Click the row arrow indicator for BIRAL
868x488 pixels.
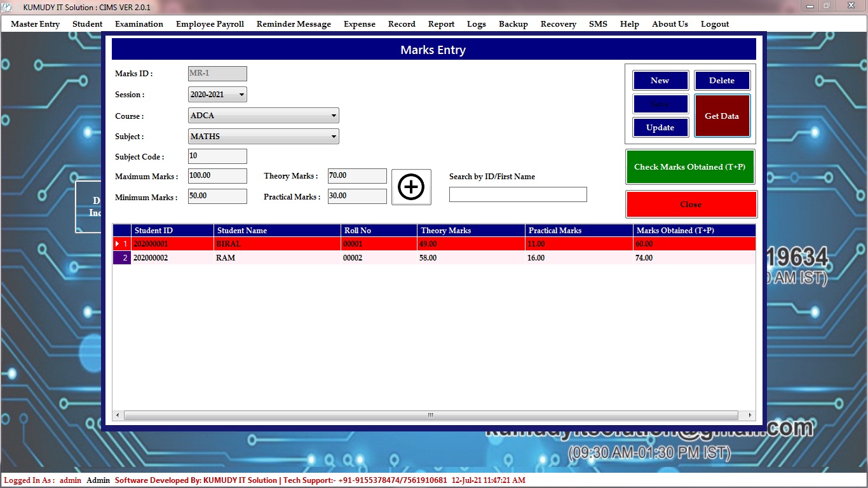(118, 244)
